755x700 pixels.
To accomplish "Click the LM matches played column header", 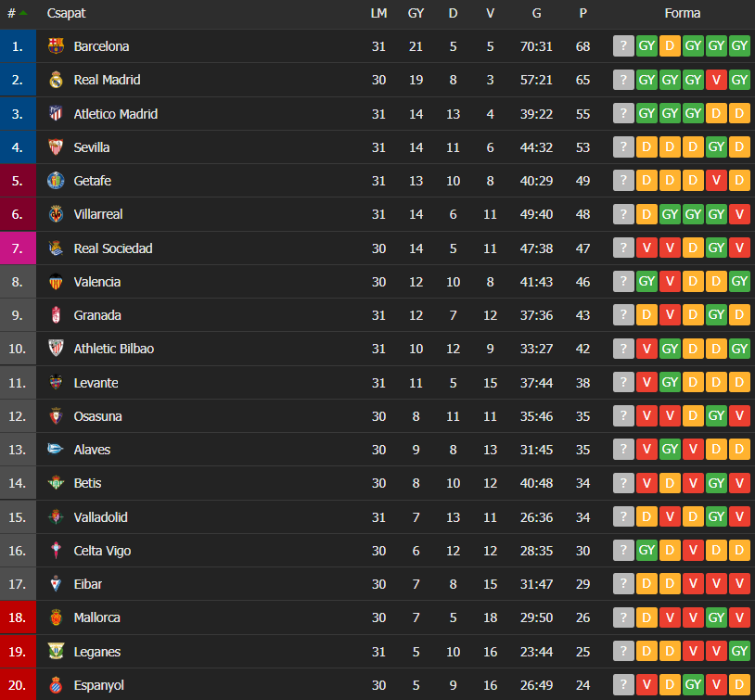I will 378,13.
